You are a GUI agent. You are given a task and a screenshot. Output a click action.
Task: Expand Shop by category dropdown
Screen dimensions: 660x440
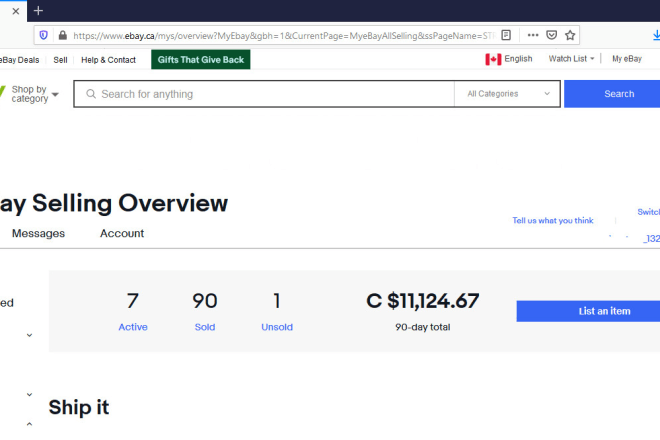pyautogui.click(x=35, y=94)
